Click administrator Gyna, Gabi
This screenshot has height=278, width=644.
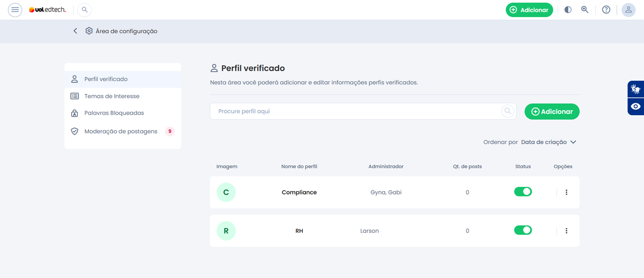pyautogui.click(x=386, y=192)
